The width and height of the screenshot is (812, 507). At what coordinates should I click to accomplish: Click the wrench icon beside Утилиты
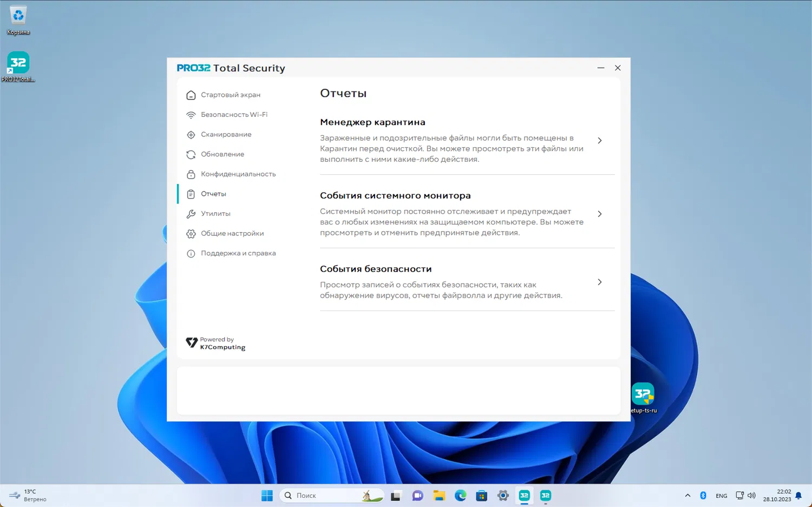(191, 214)
